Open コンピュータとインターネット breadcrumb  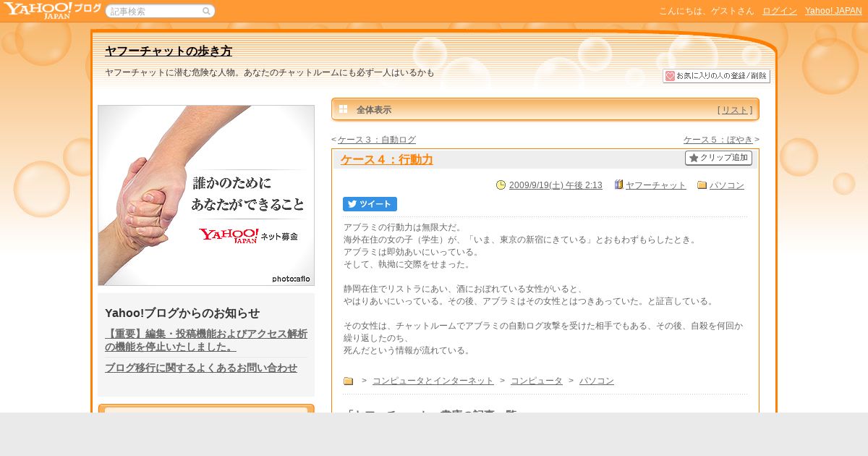[x=433, y=381]
